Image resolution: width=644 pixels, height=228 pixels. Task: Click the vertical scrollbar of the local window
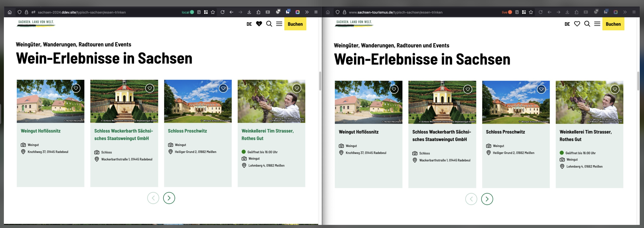[320, 81]
